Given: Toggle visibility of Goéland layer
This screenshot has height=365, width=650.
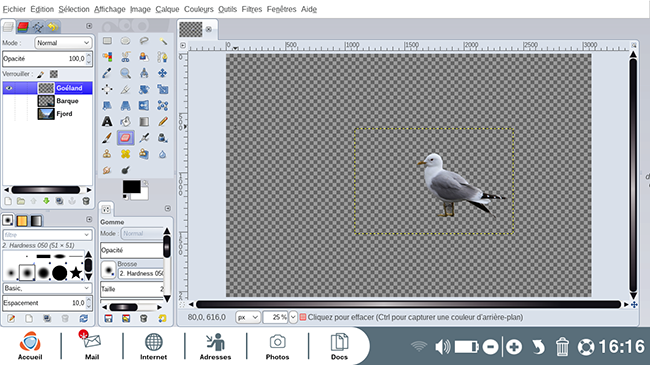Looking at the screenshot, I should (9, 88).
